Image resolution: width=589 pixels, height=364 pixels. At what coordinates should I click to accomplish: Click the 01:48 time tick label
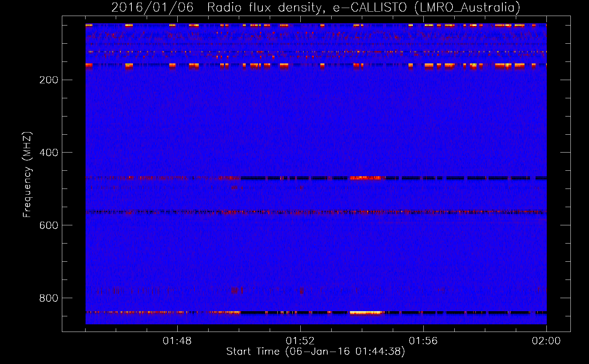coord(177,341)
